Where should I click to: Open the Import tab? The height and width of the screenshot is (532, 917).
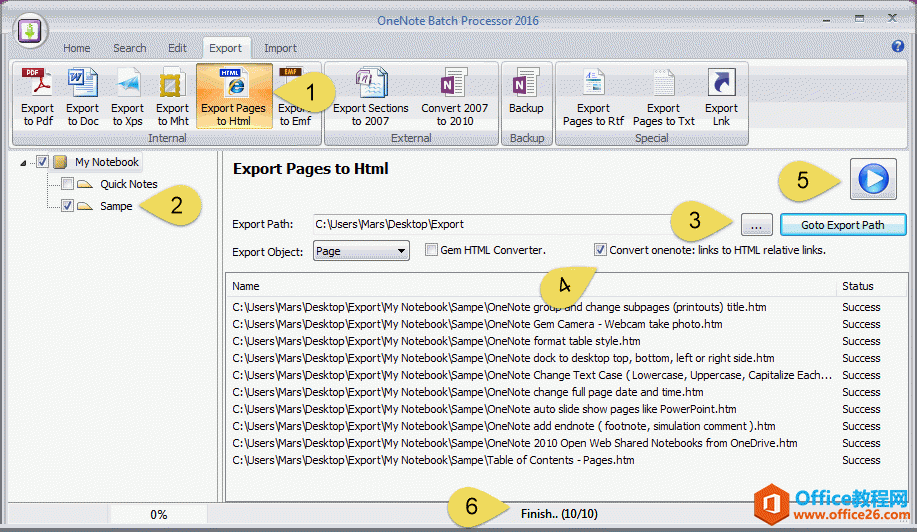pyautogui.click(x=280, y=48)
